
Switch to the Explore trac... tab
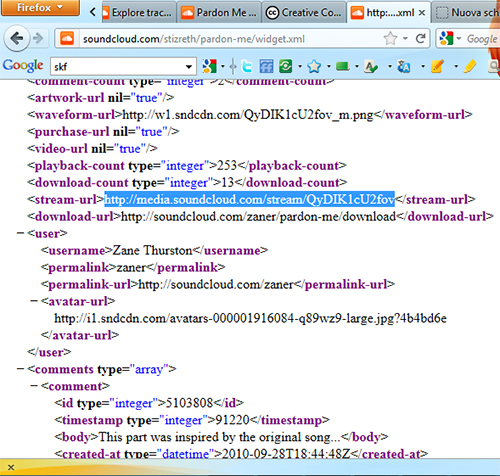[138, 13]
